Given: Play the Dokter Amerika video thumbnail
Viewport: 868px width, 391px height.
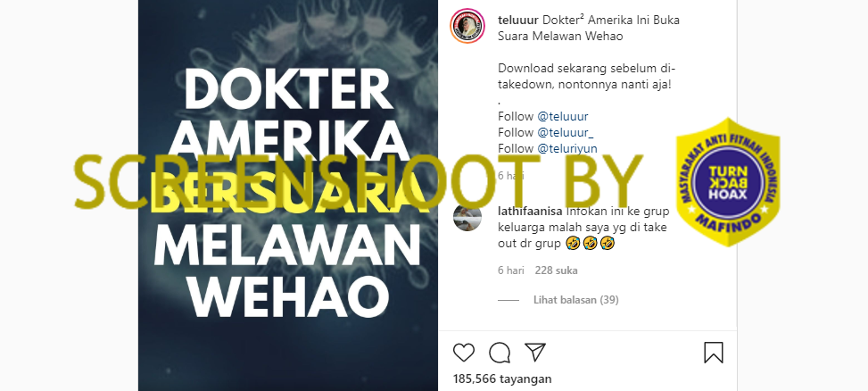Looking at the screenshot, I should point(288,195).
